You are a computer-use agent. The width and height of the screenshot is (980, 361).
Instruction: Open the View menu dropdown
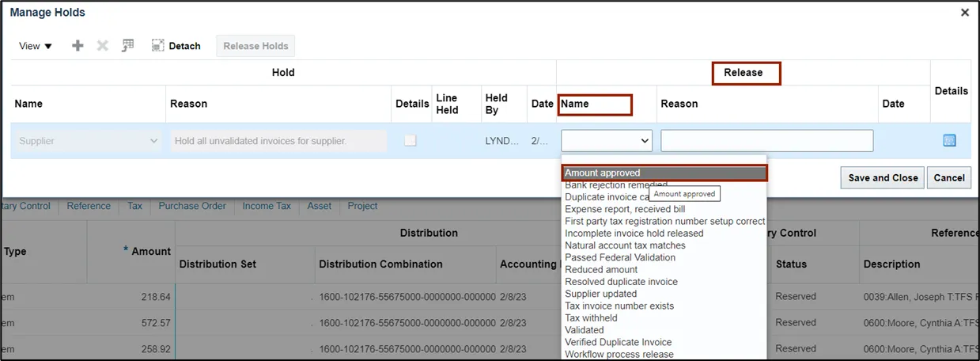(x=36, y=46)
